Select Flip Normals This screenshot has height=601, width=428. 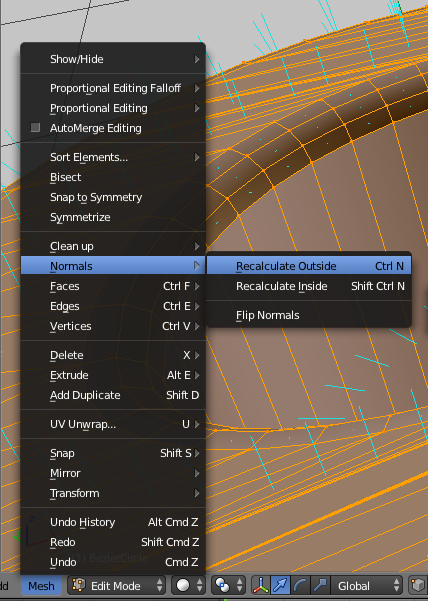tap(309, 315)
